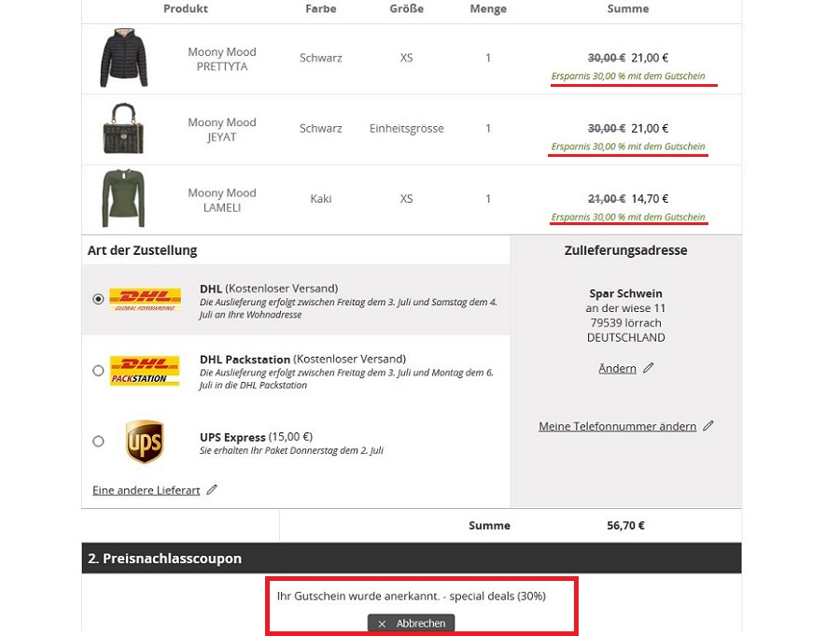Click the 2. Preisnachlasscoupon section header
This screenshot has width=840, height=636.
click(412, 558)
